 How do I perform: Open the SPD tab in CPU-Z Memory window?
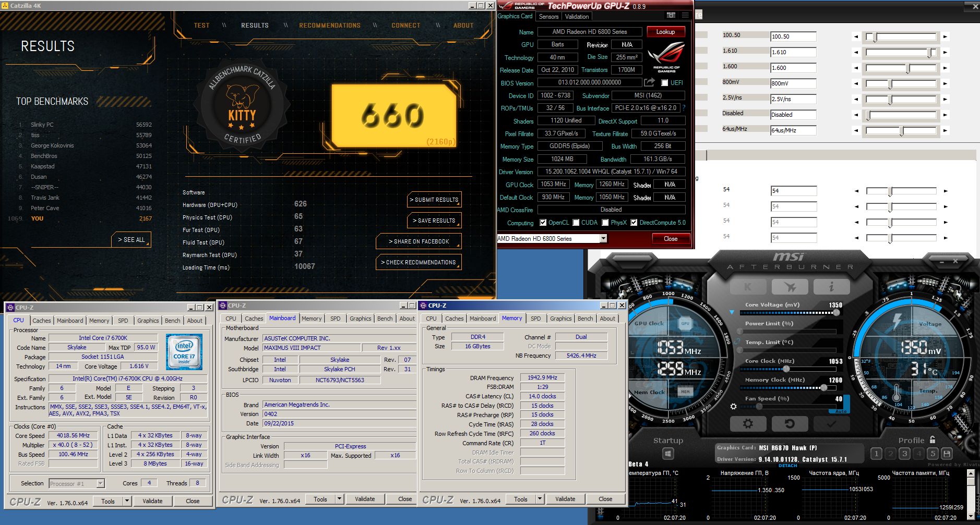point(536,319)
